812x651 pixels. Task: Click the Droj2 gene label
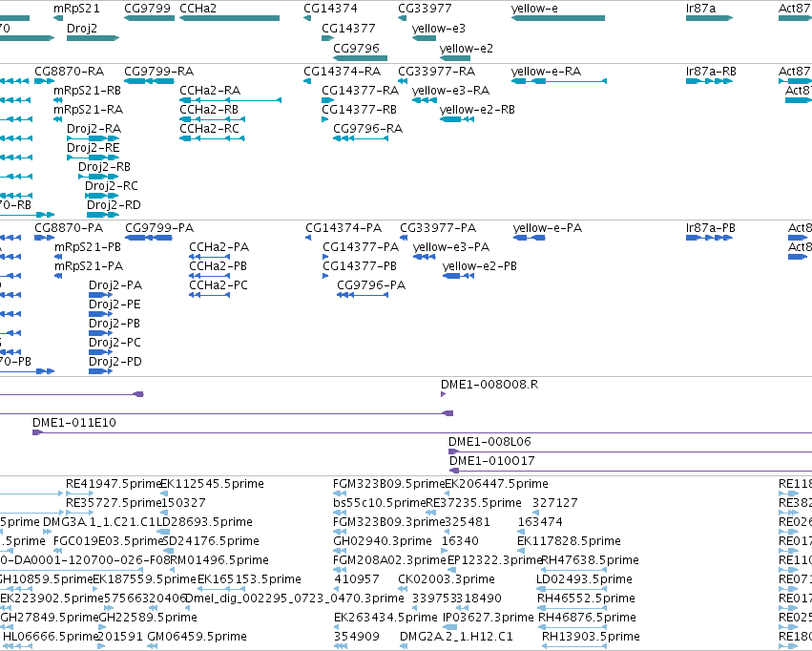(82, 28)
